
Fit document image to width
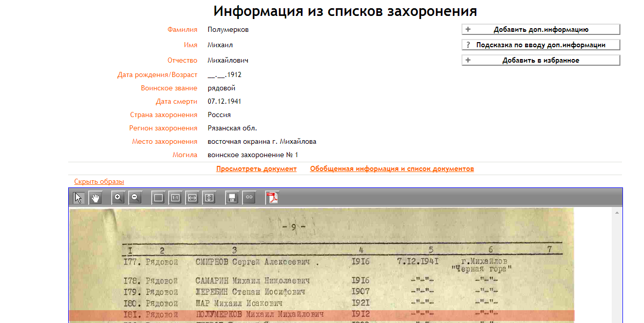coord(192,198)
